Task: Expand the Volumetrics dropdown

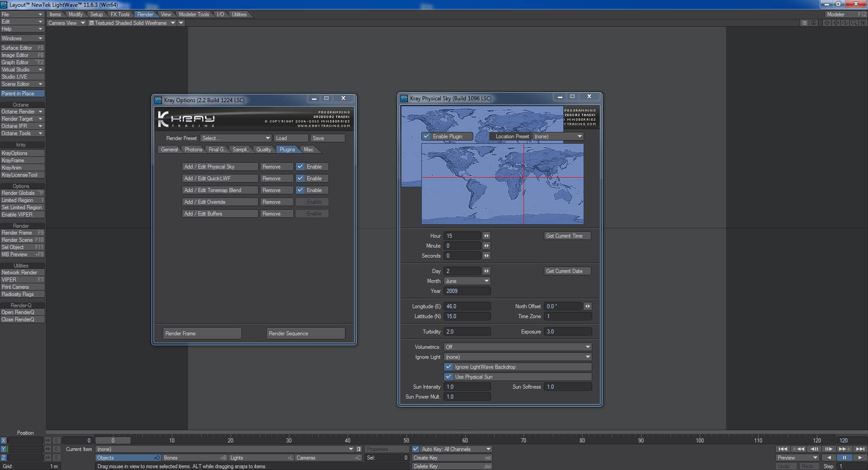Action: click(x=518, y=347)
